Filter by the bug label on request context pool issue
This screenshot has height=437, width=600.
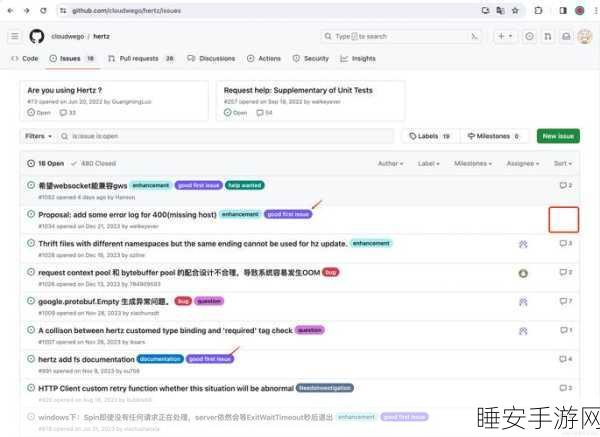pos(331,272)
